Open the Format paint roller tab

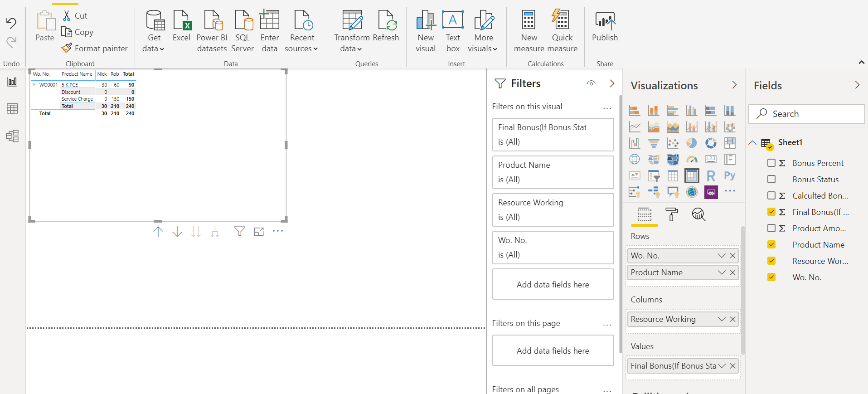671,214
